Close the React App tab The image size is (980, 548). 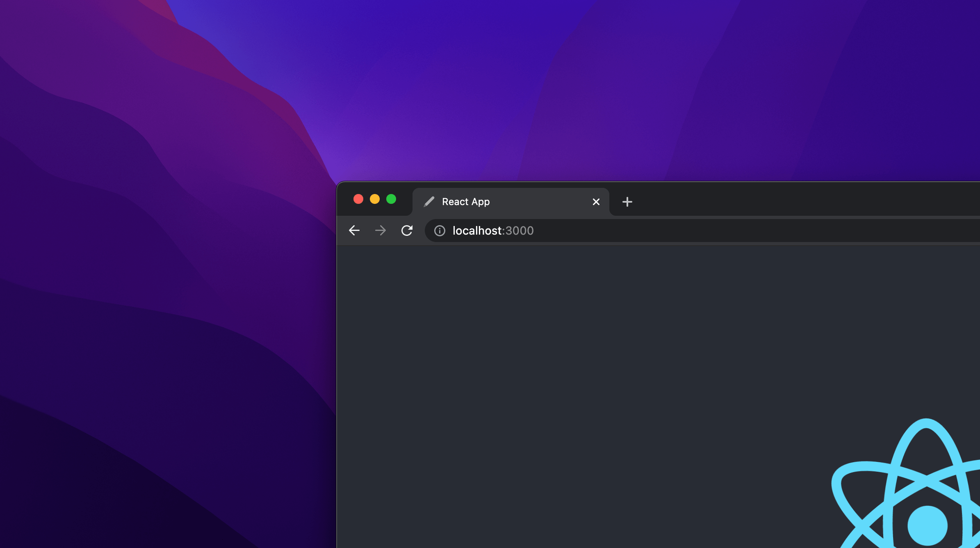pyautogui.click(x=596, y=202)
